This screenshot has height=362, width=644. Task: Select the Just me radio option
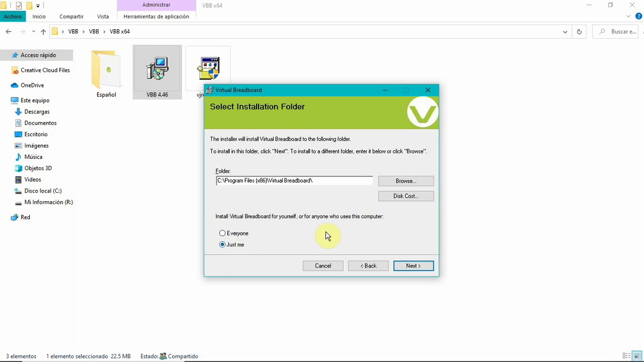point(232,244)
